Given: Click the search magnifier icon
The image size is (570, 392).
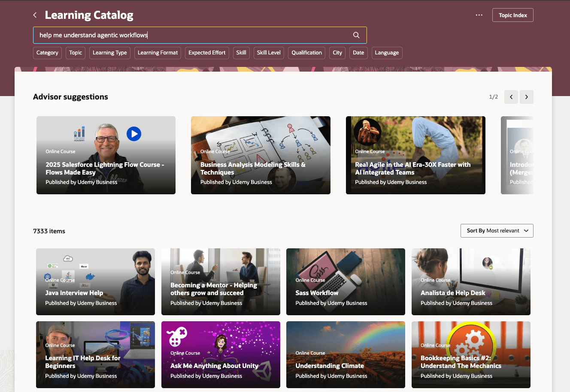Looking at the screenshot, I should (356, 35).
